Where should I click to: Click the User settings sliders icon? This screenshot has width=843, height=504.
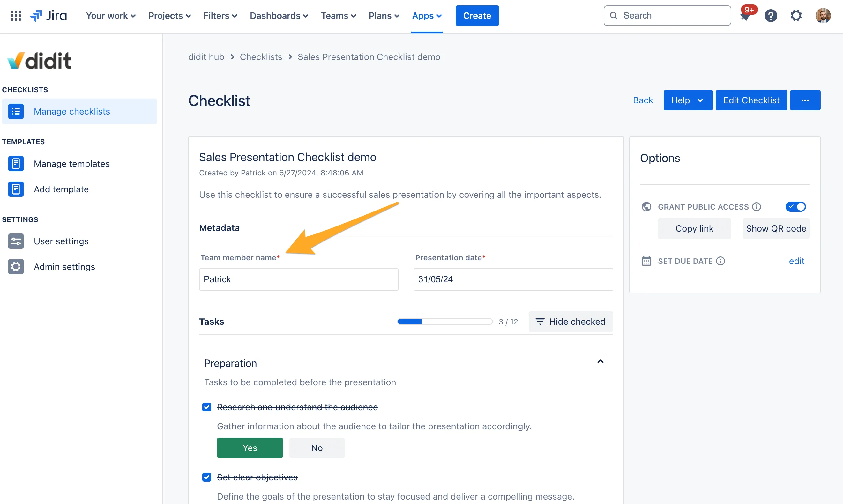[x=16, y=241]
